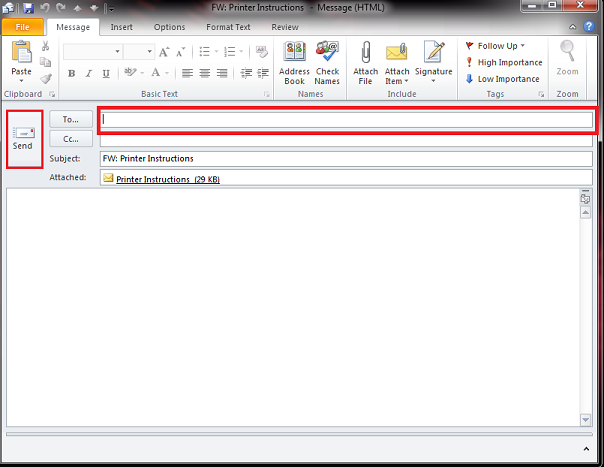The height and width of the screenshot is (467, 604).
Task: Click the To... button
Action: 71,119
